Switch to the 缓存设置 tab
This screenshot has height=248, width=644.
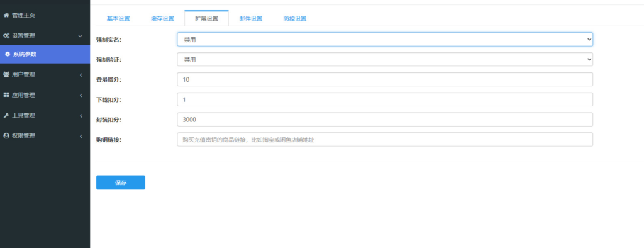162,18
